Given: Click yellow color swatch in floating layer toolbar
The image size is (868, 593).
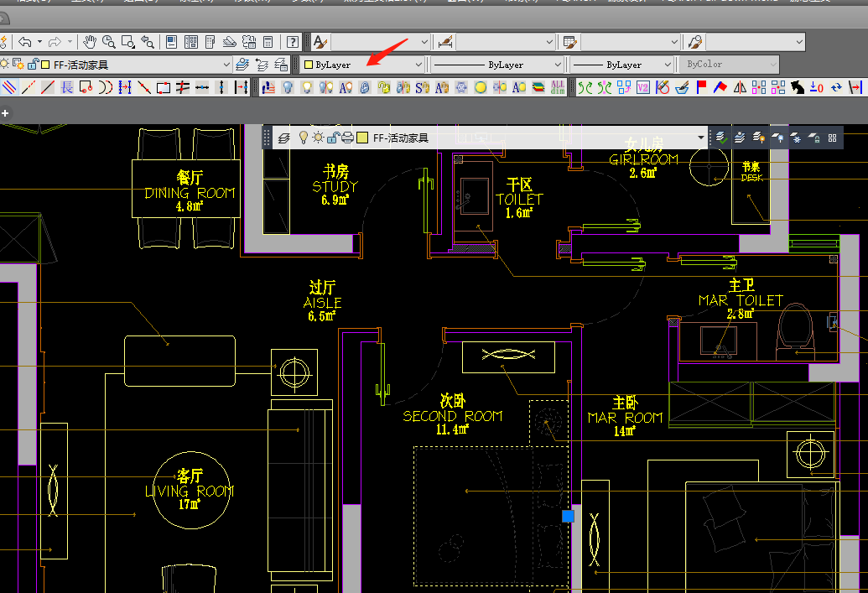Looking at the screenshot, I should click(x=362, y=138).
